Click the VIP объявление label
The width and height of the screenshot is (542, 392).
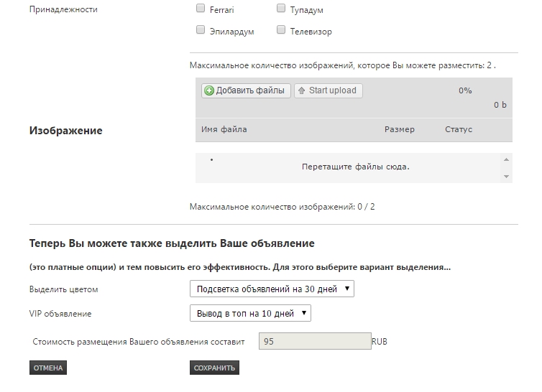pos(60,314)
